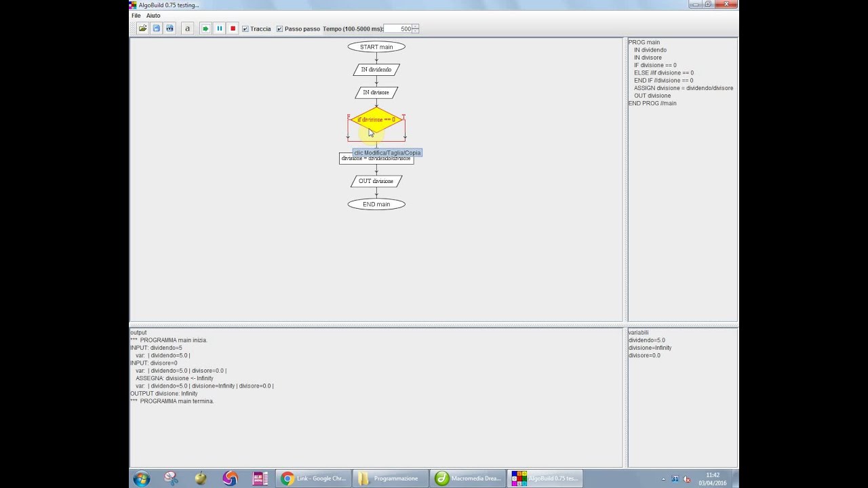
Task: Toggle the Passo passo checkbox
Action: pos(279,28)
